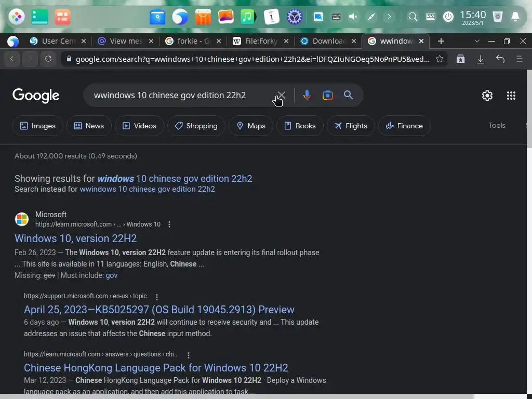Image resolution: width=532 pixels, height=399 pixels.
Task: Open the dock search magnifier icon
Action: point(413,17)
